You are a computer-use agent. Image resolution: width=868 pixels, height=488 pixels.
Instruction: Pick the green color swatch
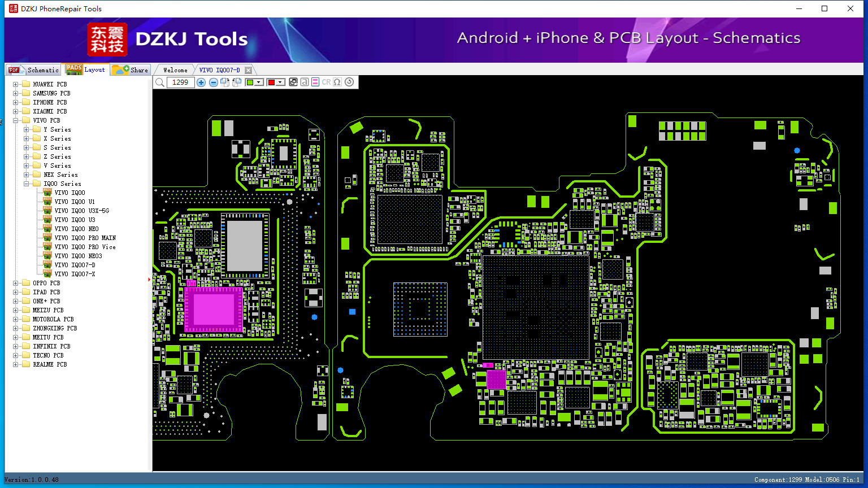tap(250, 82)
